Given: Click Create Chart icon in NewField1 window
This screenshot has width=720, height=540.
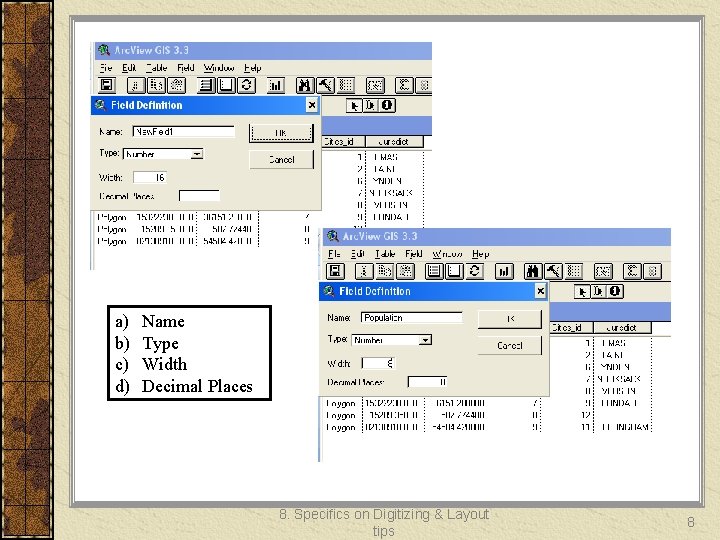Looking at the screenshot, I should click(x=276, y=85).
